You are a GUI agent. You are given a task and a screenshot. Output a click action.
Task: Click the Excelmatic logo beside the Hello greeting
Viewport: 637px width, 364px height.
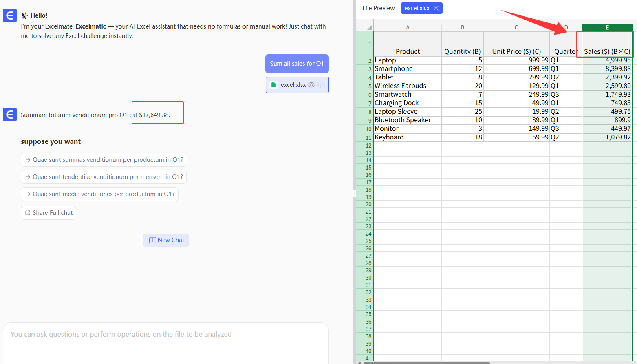(x=10, y=16)
